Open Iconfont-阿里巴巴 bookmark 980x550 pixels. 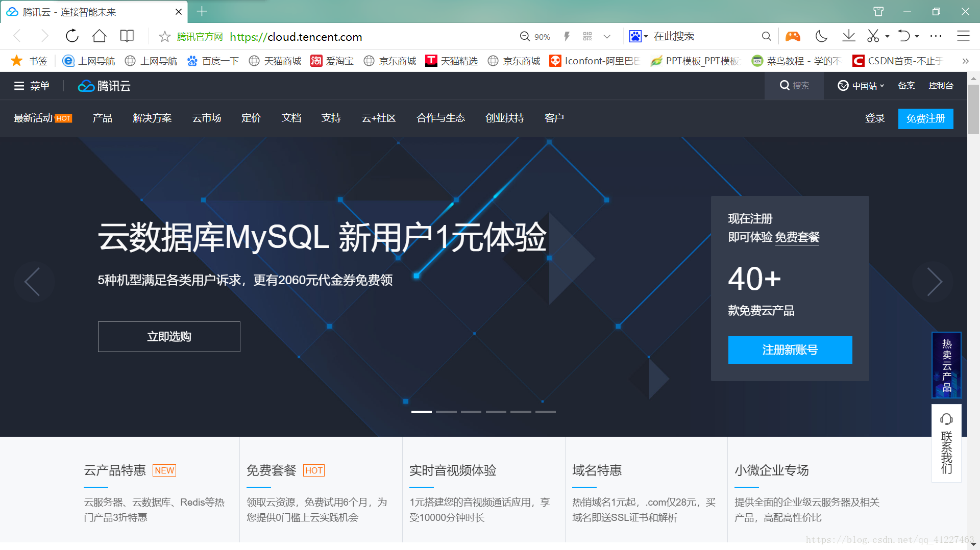click(x=594, y=61)
